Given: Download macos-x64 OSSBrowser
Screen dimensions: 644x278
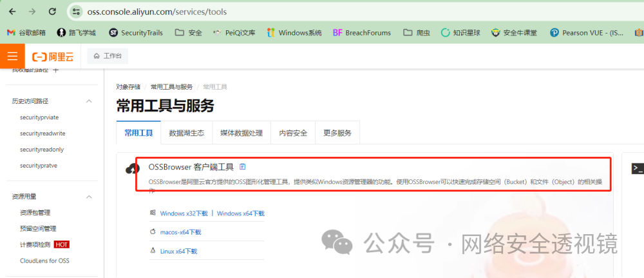Looking at the screenshot, I should (x=181, y=232).
